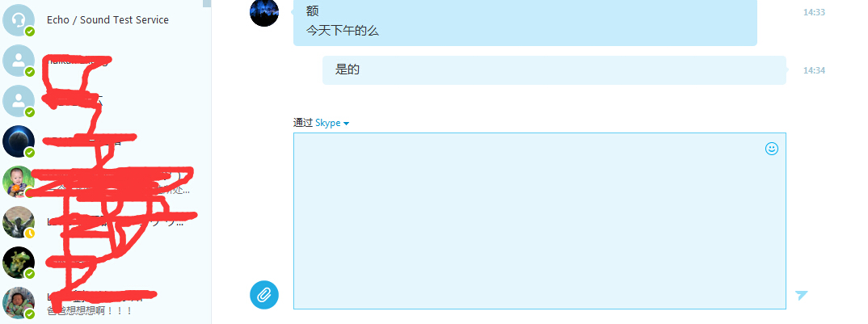This screenshot has height=324, width=868.
Task: Open Echo / Sound Test Service chat
Action: coord(105,20)
